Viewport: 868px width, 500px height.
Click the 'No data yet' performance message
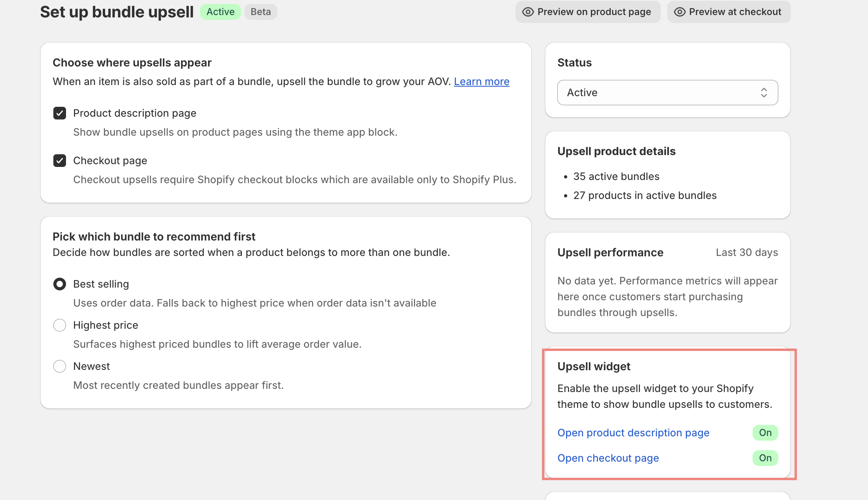(x=668, y=297)
